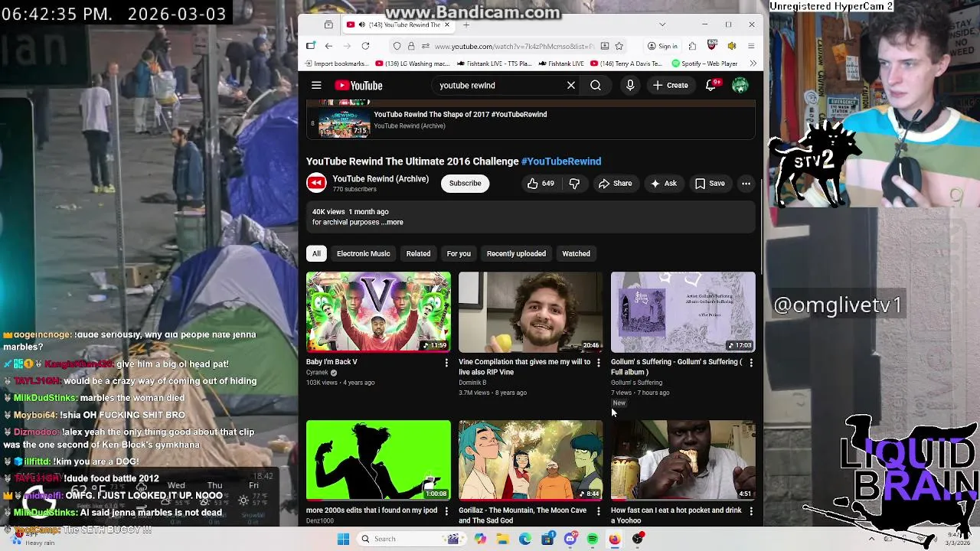This screenshot has width=980, height=551.
Task: Select the Related filter chip
Action: [x=418, y=254]
